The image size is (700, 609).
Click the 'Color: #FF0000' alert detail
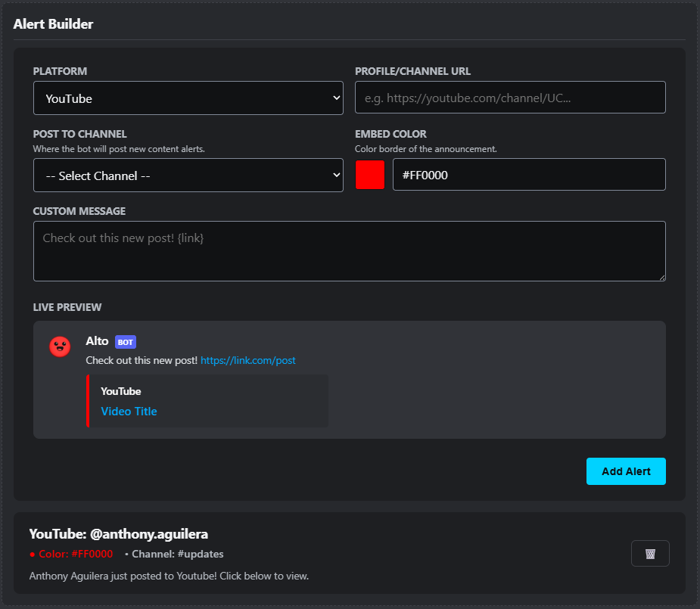pyautogui.click(x=71, y=554)
